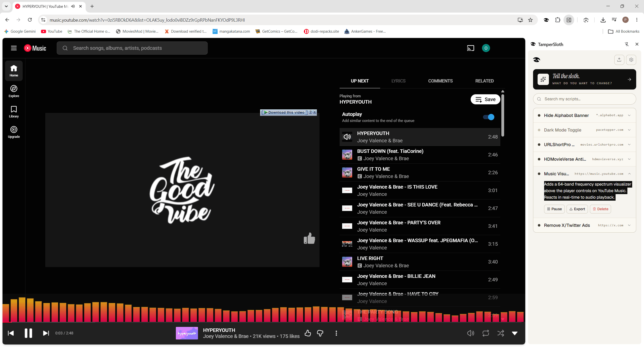Select IS THIS LOVE in the queue

(x=420, y=190)
